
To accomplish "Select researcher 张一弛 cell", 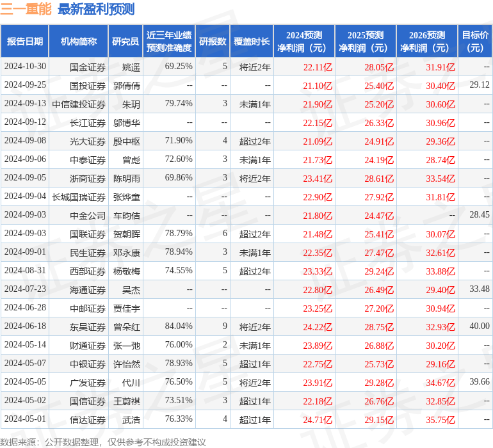I will click(127, 346).
